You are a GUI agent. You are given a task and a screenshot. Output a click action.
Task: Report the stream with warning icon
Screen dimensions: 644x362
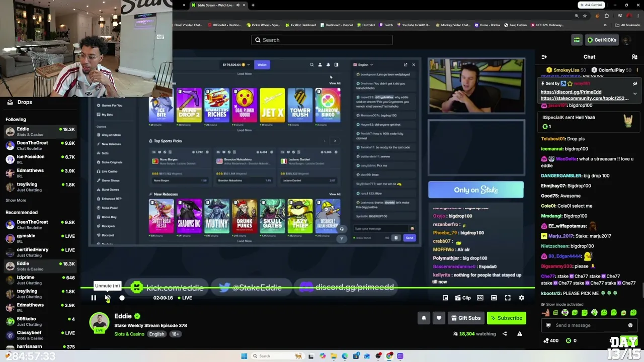[520, 334]
